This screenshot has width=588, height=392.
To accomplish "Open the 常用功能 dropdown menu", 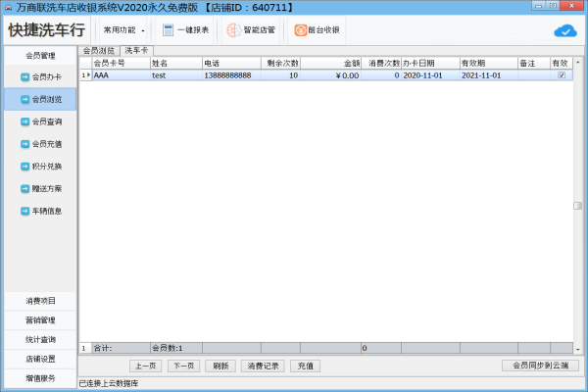I will (x=123, y=30).
